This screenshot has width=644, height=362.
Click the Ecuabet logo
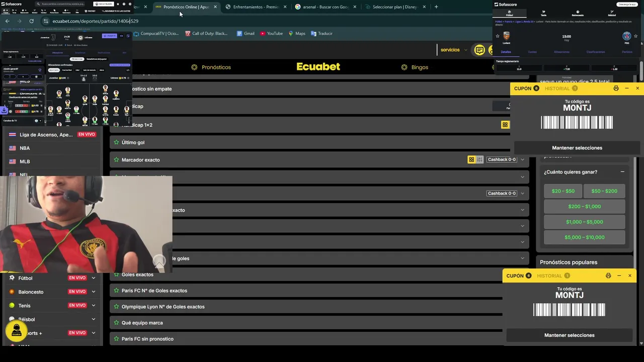pyautogui.click(x=318, y=67)
